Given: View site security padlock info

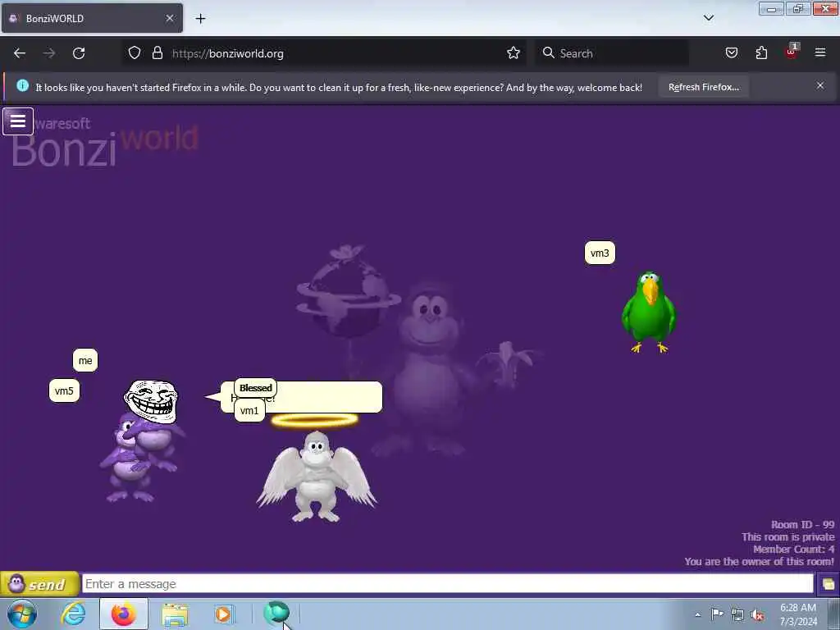Looking at the screenshot, I should 157,53.
